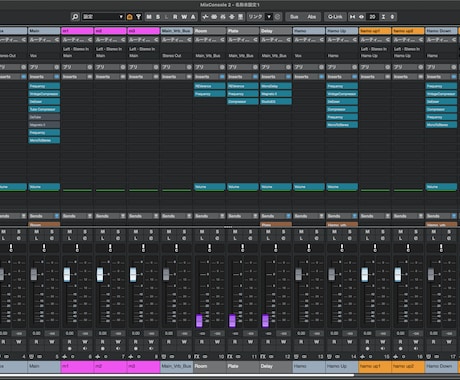460x380 pixels.
Task: Click the magnifier search channels icon
Action: 75,17
